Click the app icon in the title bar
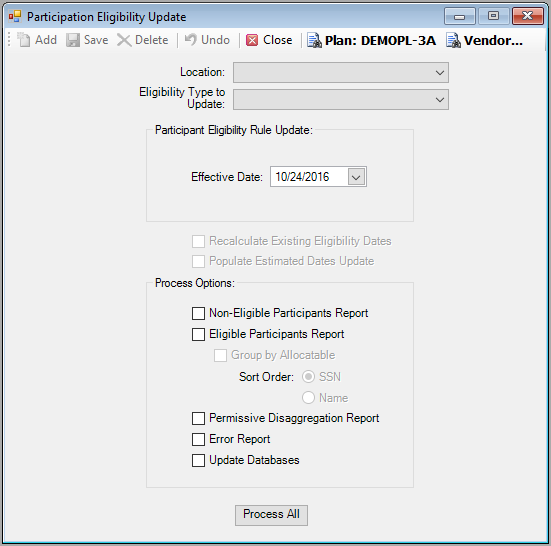The image size is (551, 546). 15,16
